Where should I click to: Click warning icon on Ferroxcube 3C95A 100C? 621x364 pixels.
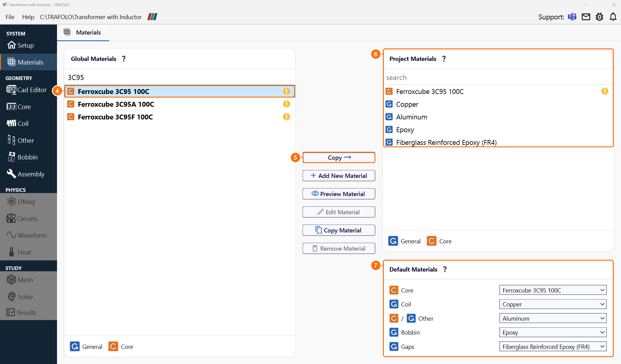[287, 104]
